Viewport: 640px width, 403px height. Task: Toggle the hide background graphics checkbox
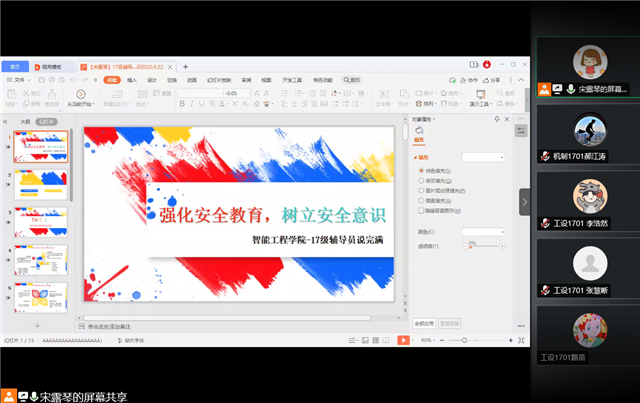(x=421, y=211)
